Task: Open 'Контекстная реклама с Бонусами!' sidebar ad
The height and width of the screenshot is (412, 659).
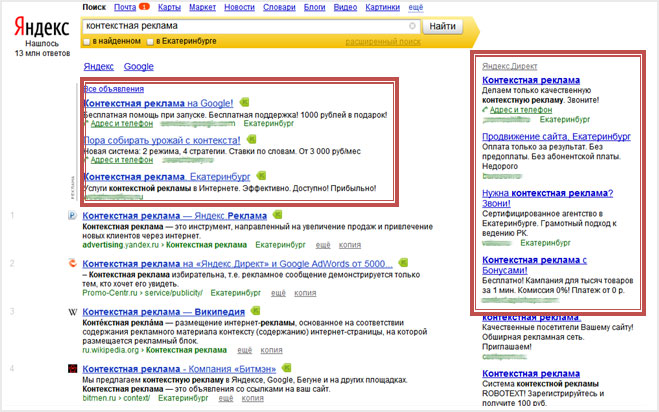Action: point(534,265)
